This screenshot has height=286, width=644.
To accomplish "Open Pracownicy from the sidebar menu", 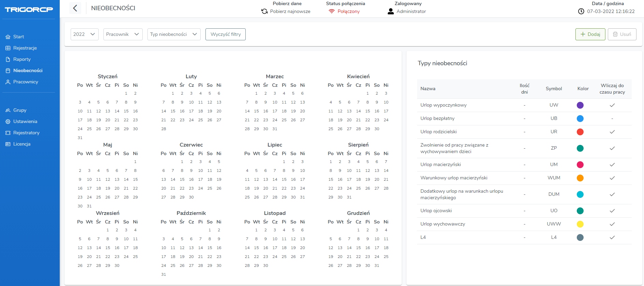I will pyautogui.click(x=26, y=82).
